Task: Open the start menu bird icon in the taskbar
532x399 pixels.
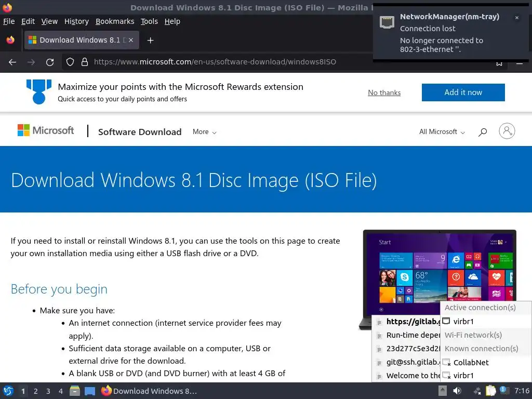Action: click(8, 391)
